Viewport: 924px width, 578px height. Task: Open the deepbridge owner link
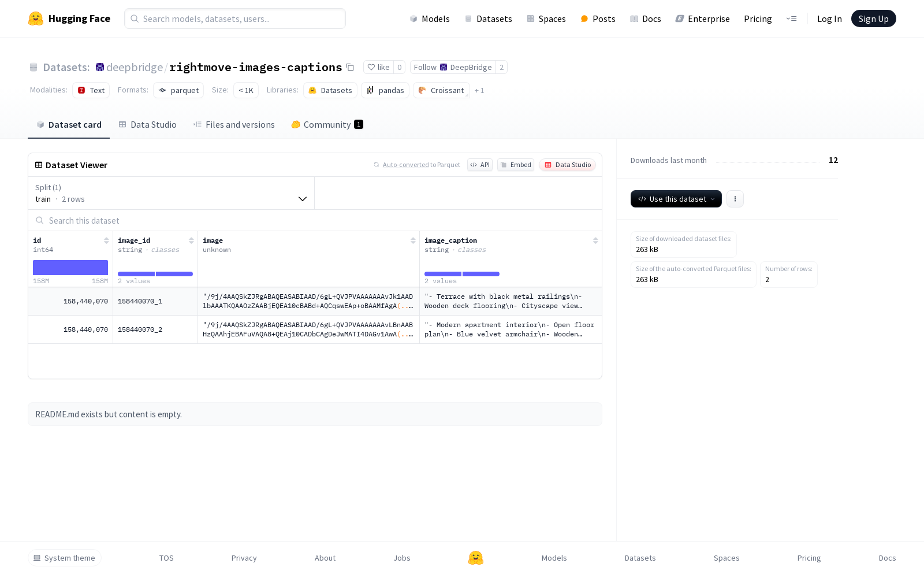pyautogui.click(x=135, y=67)
